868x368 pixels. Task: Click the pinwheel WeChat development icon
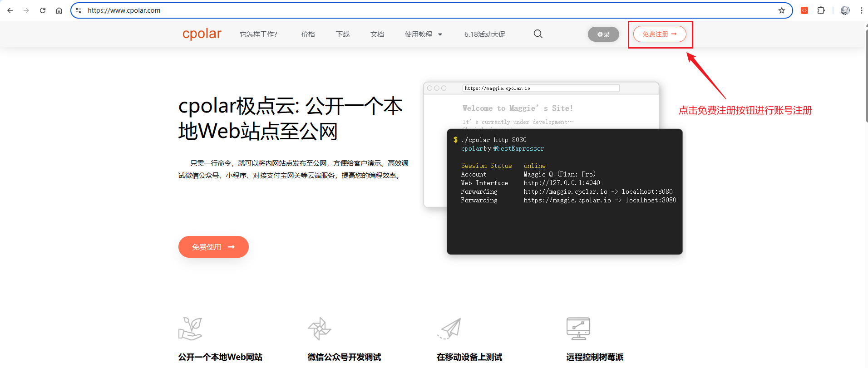(320, 329)
